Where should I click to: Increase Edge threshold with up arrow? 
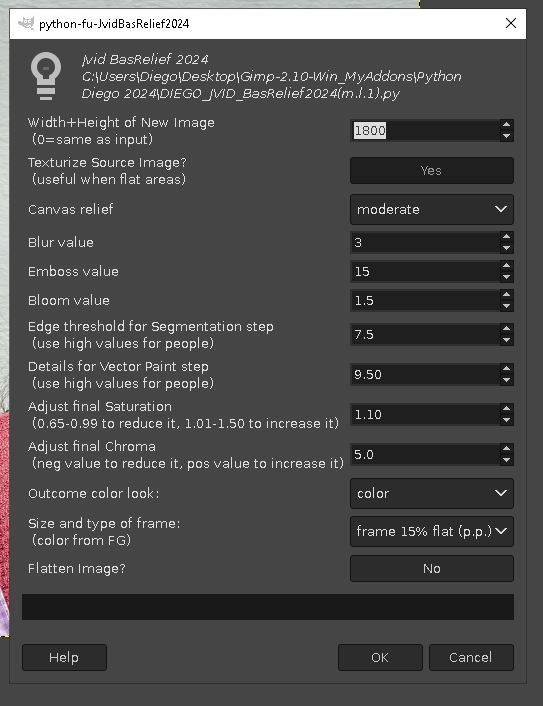pyautogui.click(x=507, y=329)
